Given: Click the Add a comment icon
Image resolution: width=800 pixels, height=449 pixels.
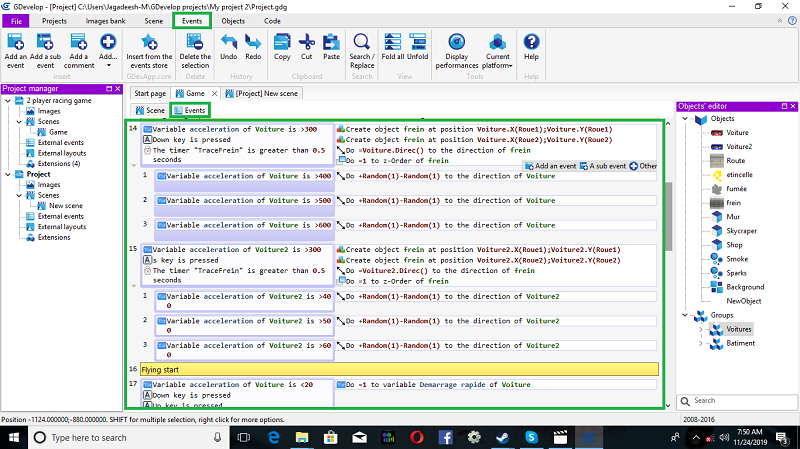Looking at the screenshot, I should click(x=78, y=43).
